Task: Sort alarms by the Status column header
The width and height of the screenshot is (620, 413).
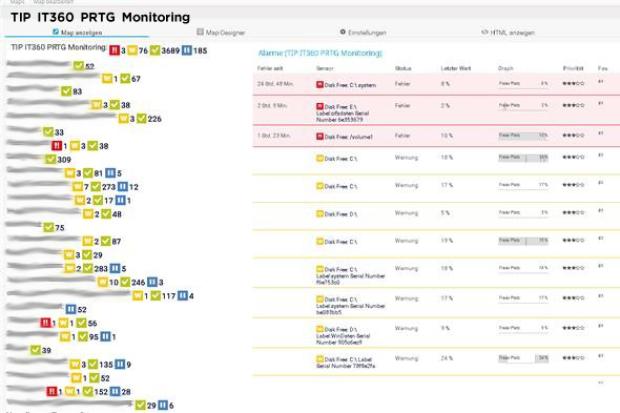Action: coord(403,68)
